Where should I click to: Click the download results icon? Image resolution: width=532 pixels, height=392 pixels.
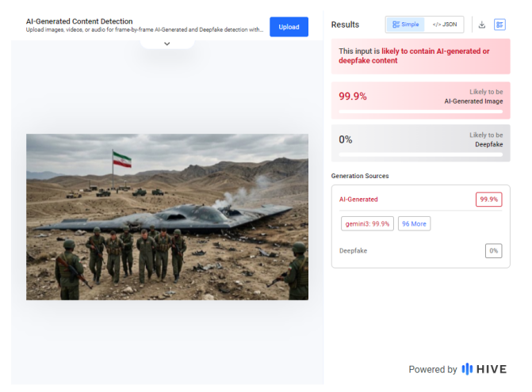(x=481, y=25)
